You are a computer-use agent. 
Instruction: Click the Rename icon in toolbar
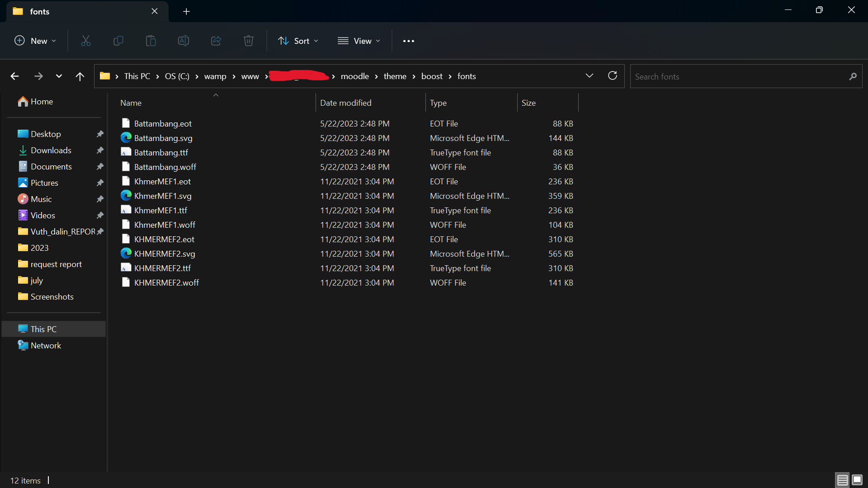click(x=183, y=41)
